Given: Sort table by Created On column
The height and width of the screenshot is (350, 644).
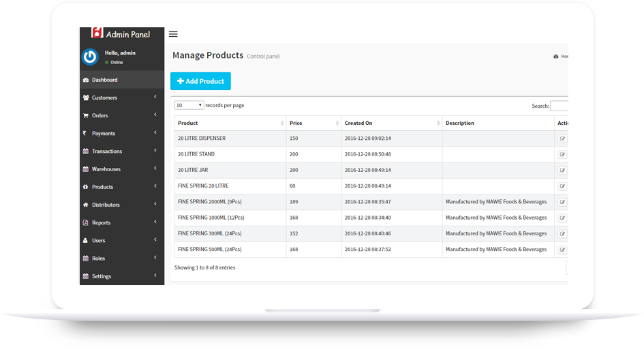Looking at the screenshot, I should tap(391, 123).
